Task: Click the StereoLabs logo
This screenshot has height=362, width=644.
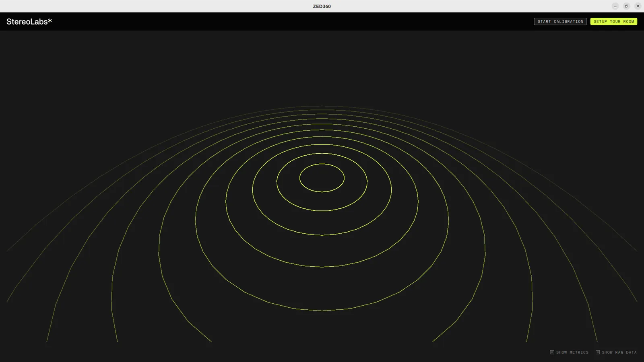Action: point(29,22)
